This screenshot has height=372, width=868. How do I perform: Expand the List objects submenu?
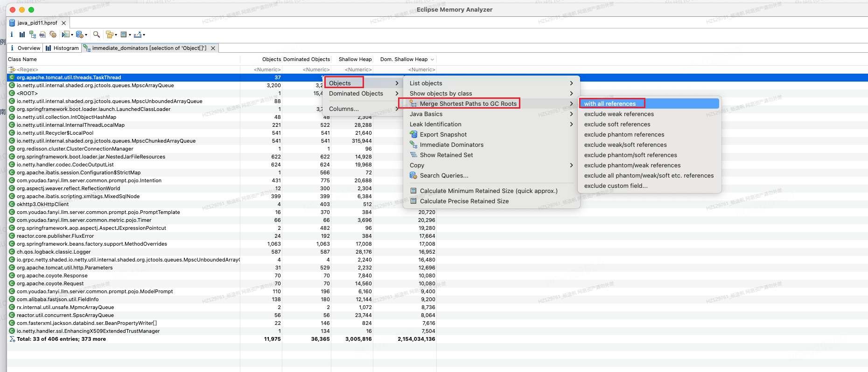point(492,83)
